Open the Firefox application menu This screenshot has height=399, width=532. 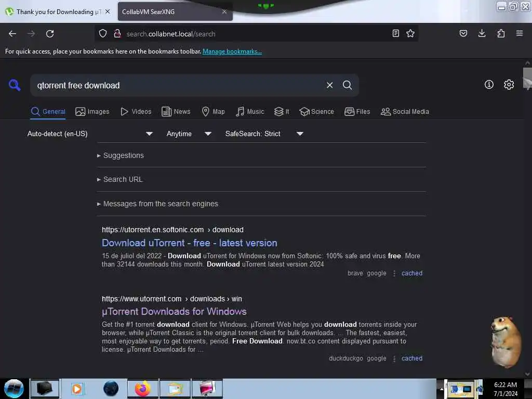pyautogui.click(x=520, y=33)
